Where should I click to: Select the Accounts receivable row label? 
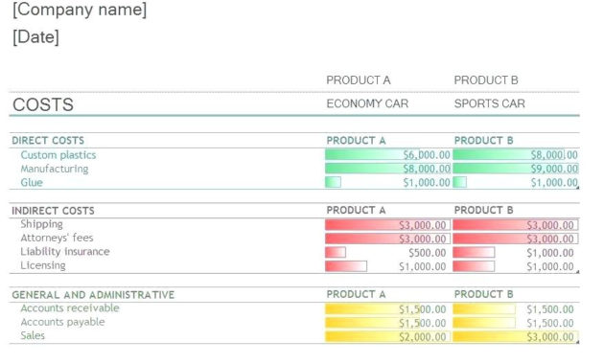70,308
